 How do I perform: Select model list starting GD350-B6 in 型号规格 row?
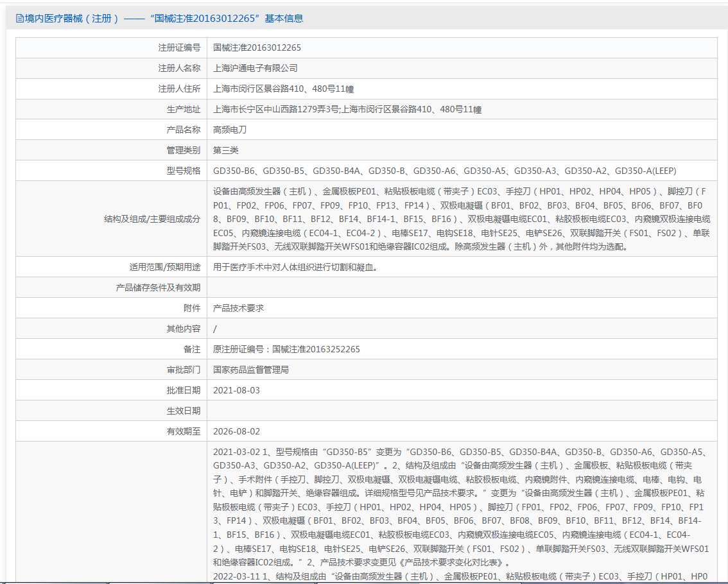[445, 171]
